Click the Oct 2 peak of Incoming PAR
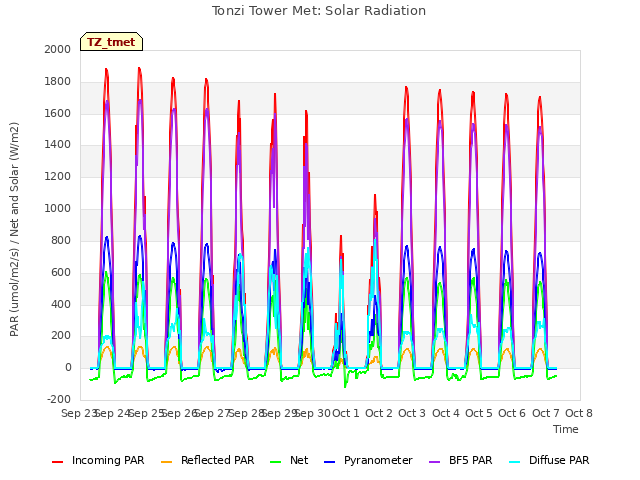 click(x=375, y=197)
